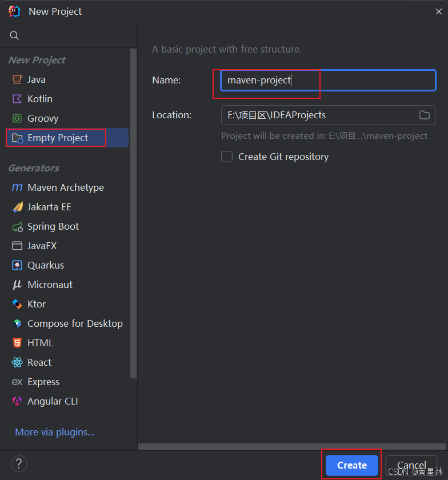This screenshot has width=448, height=480.
Task: Click the search magnifier icon
Action: click(14, 35)
